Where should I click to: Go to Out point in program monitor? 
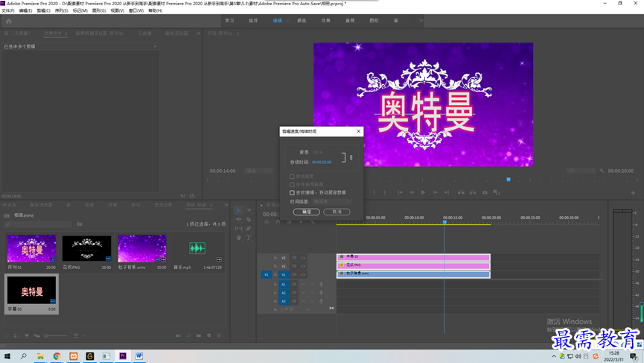pos(447,192)
